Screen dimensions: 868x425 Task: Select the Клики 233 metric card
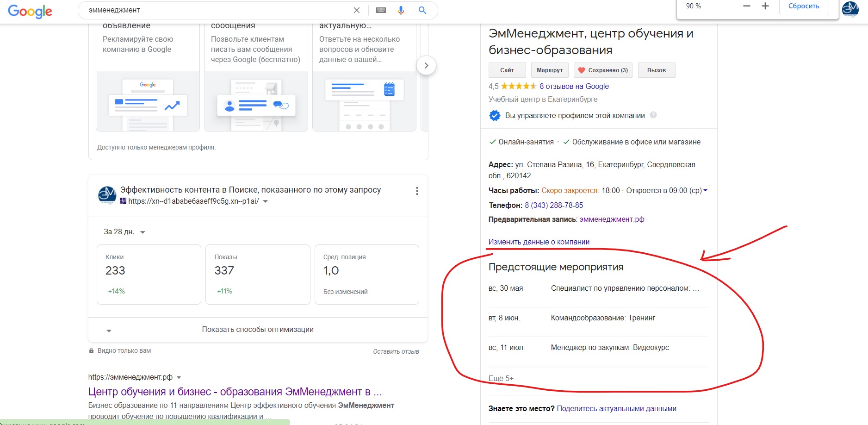(149, 275)
